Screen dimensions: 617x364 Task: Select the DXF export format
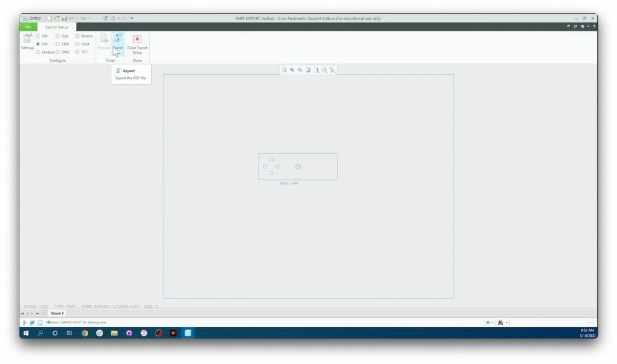(38, 36)
